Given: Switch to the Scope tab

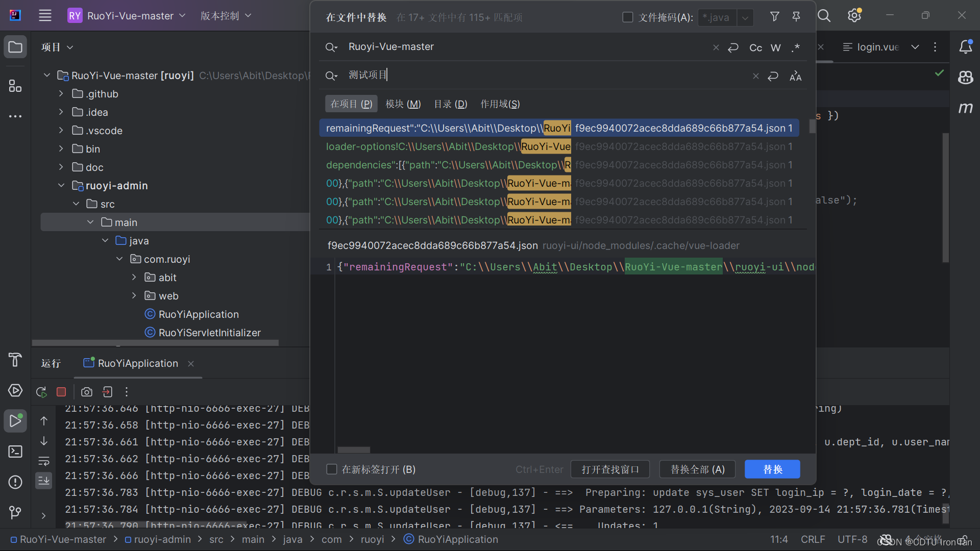Looking at the screenshot, I should [x=500, y=104].
